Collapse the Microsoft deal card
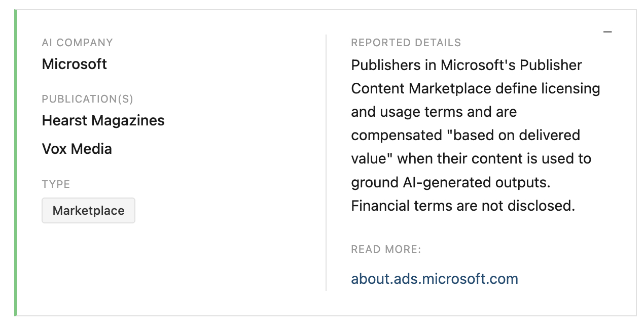 [607, 32]
